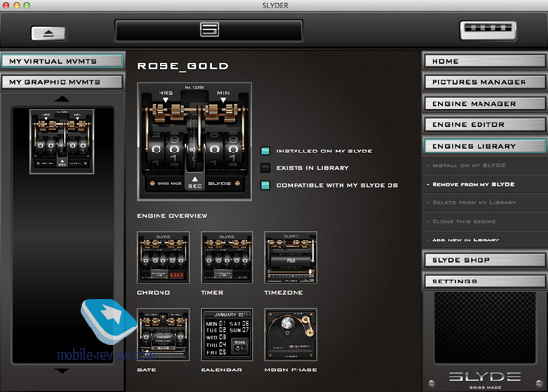This screenshot has width=548, height=392.
Task: Click the eject button in the toolbar
Action: (48, 34)
